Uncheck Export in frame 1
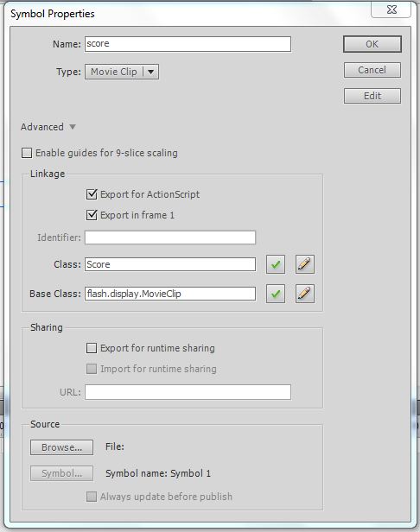This screenshot has height=532, width=420. pyautogui.click(x=92, y=215)
